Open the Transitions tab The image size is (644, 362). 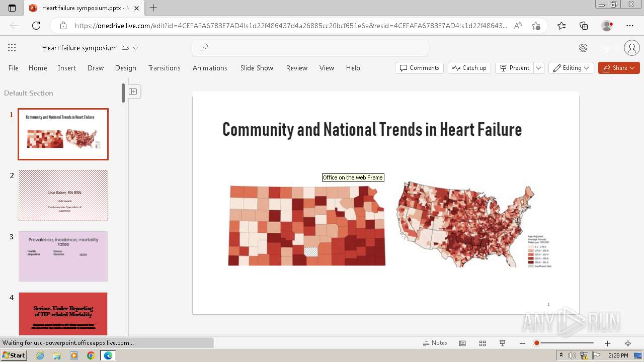[164, 68]
